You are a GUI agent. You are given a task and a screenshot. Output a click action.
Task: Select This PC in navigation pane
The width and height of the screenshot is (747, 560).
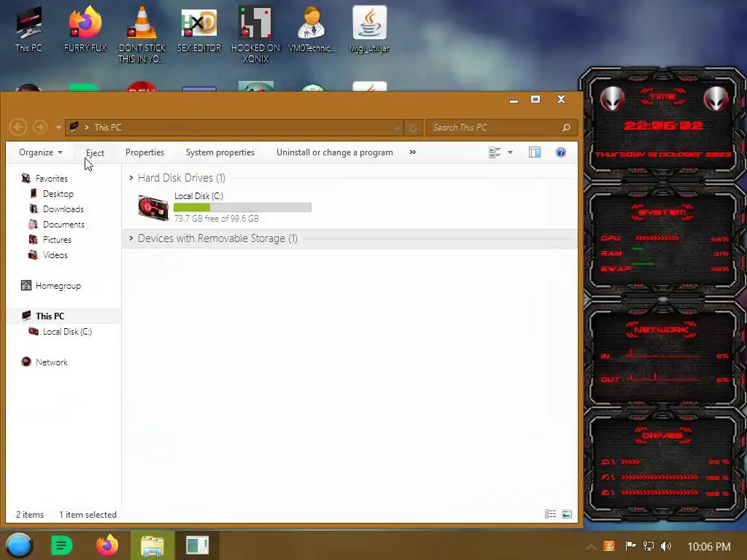(50, 316)
